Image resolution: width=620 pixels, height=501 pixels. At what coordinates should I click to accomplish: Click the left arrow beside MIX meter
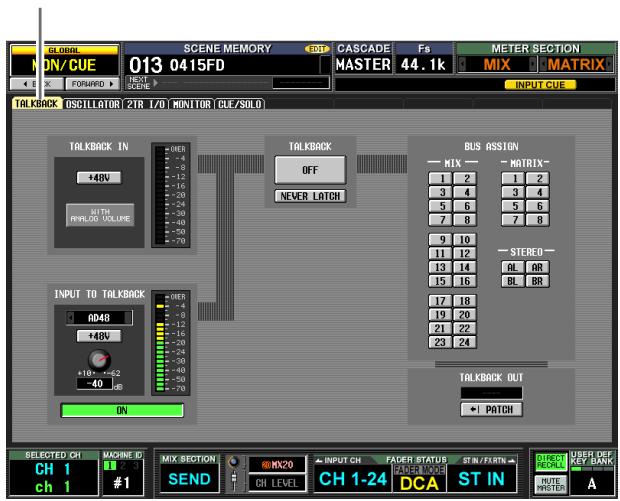tap(461, 64)
